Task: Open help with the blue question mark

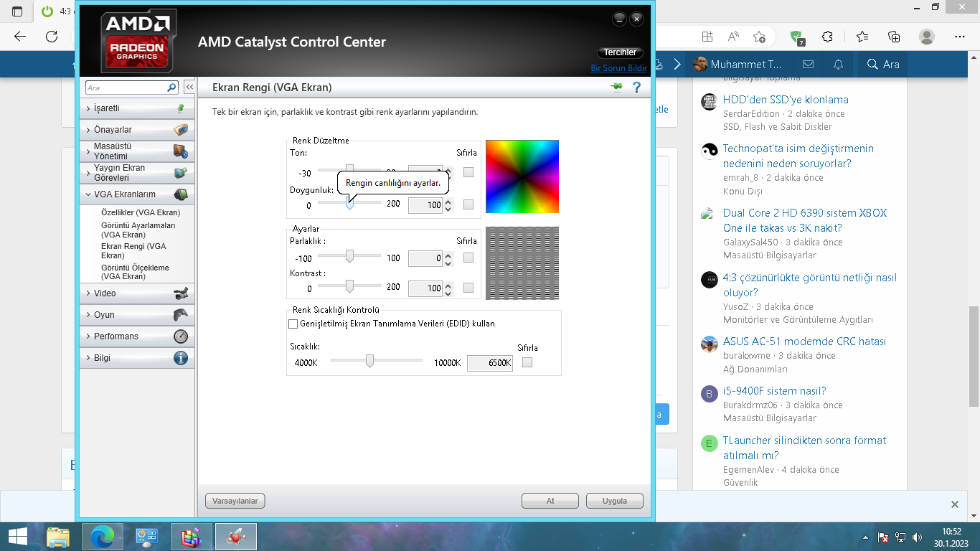Action: [x=636, y=88]
